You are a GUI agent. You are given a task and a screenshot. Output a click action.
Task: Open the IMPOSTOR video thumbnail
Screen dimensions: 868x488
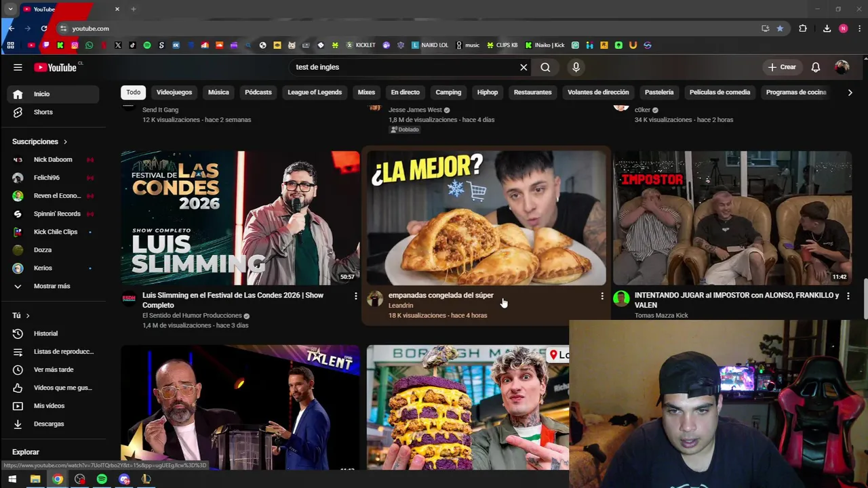pyautogui.click(x=732, y=218)
